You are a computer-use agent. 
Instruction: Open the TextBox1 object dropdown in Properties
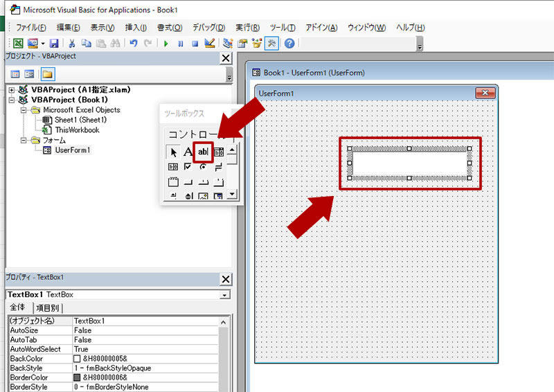tap(224, 295)
